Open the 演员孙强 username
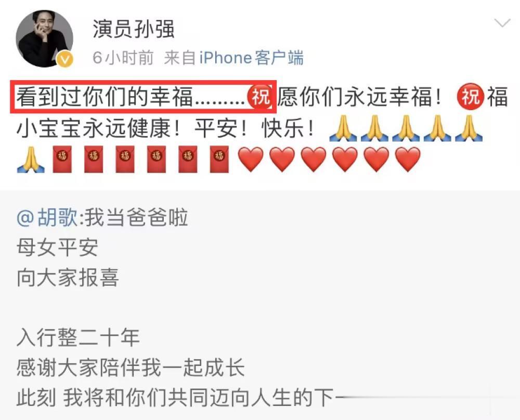This screenshot has height=420, width=520. (133, 29)
